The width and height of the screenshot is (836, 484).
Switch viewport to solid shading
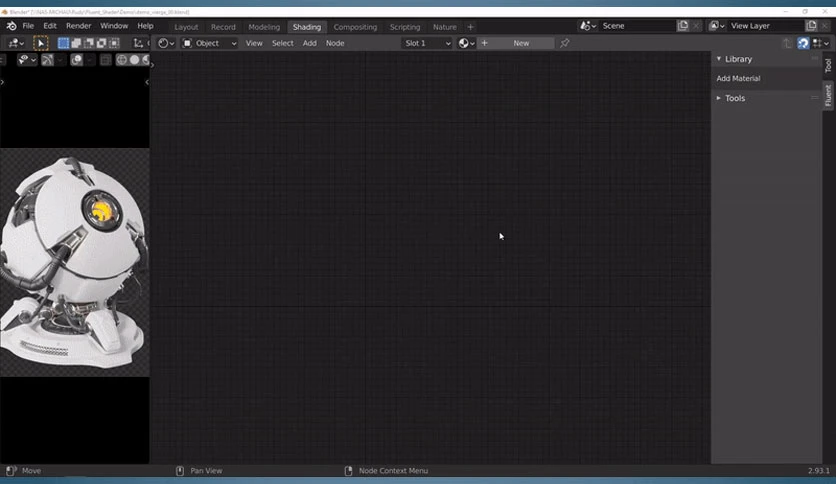134,60
